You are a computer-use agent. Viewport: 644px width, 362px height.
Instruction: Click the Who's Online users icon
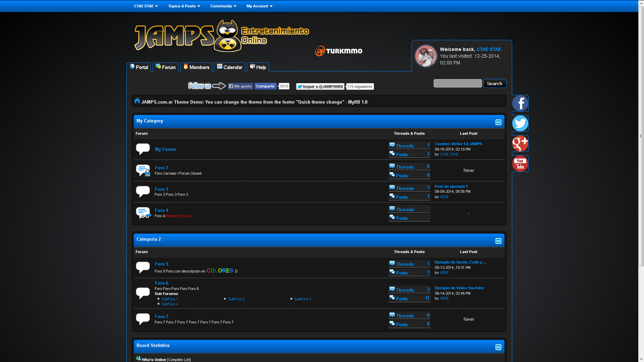click(x=138, y=358)
